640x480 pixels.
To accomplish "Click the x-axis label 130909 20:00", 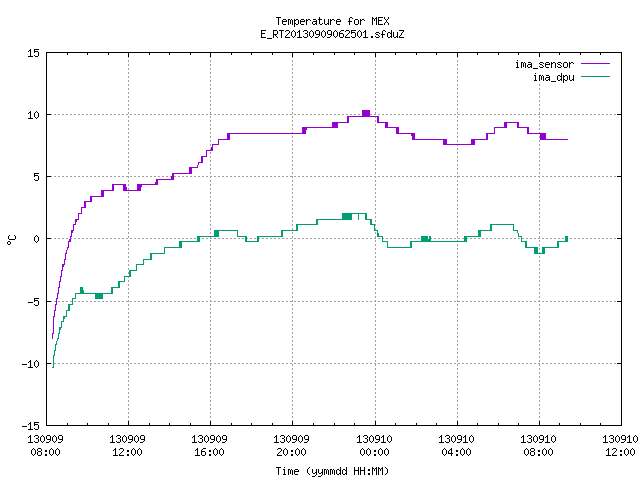I will pos(291,446).
